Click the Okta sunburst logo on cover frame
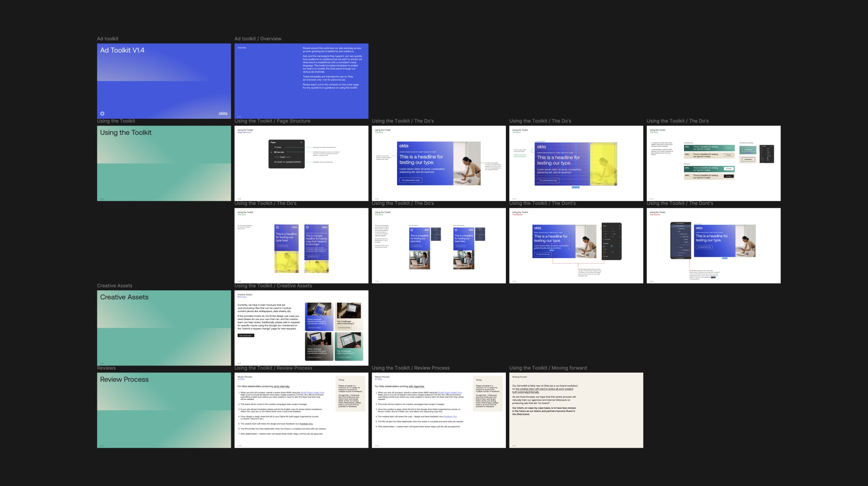868x486 pixels. (x=102, y=114)
